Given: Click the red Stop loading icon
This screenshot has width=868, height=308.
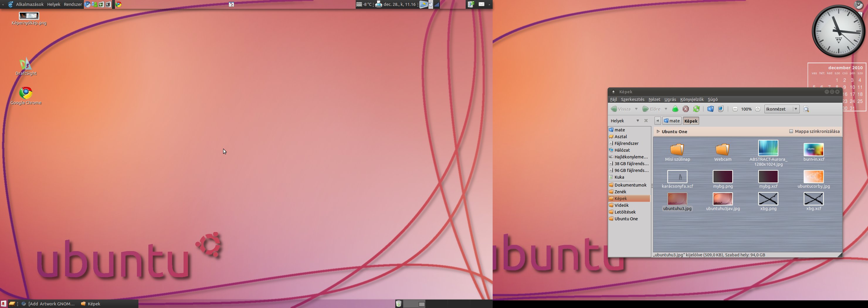Looking at the screenshot, I should pos(686,109).
